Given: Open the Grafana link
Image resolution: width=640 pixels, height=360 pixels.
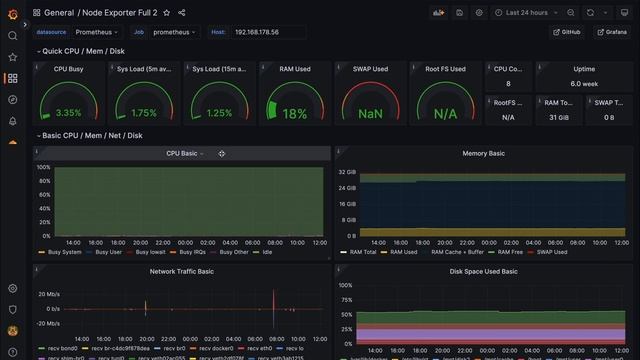Looking at the screenshot, I should click(612, 32).
